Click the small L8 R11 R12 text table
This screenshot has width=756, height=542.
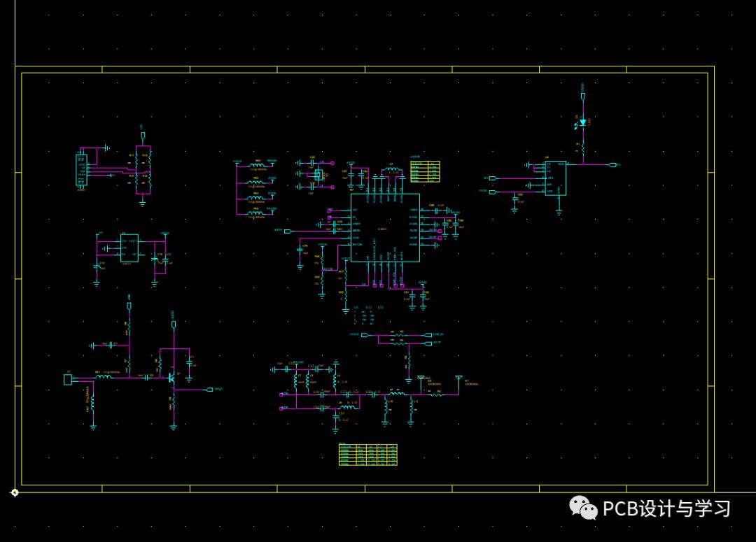pyautogui.click(x=368, y=315)
